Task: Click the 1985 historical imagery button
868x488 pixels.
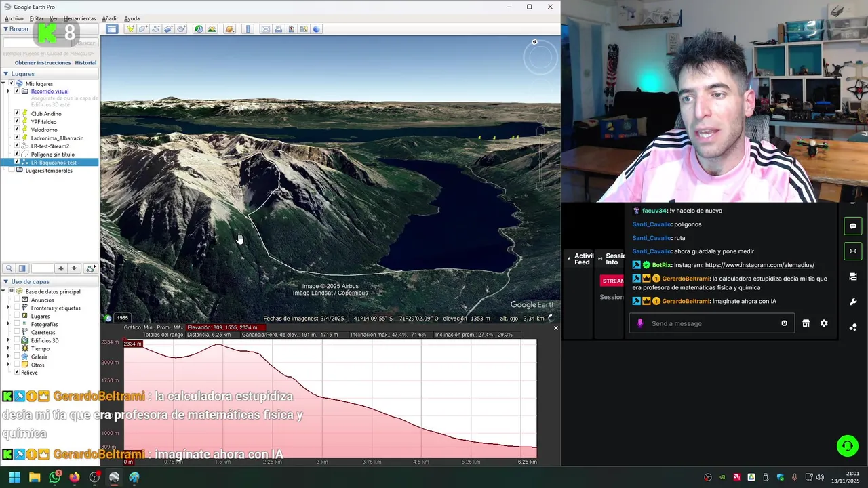Action: click(x=122, y=318)
